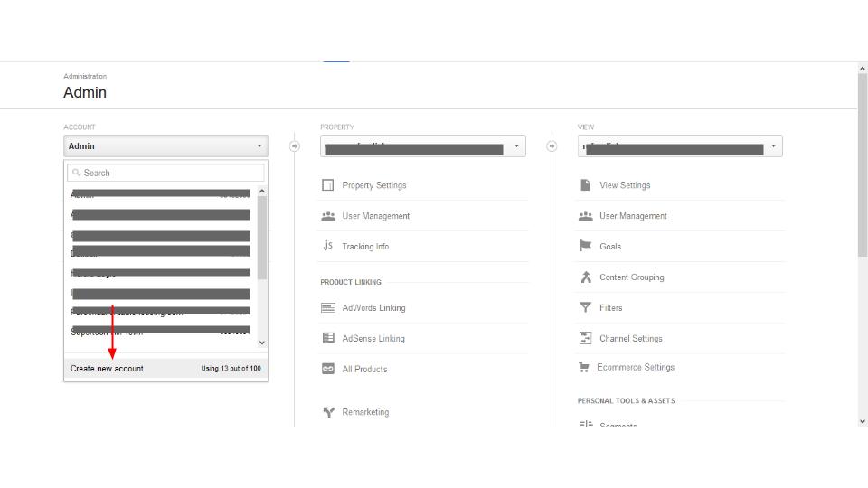Click the Content Grouping figure icon

pyautogui.click(x=586, y=277)
